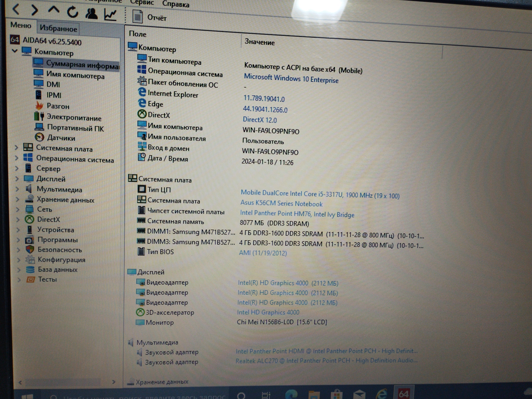Select the Дата / Время field row
This screenshot has width=532, height=399.
[x=216, y=160]
